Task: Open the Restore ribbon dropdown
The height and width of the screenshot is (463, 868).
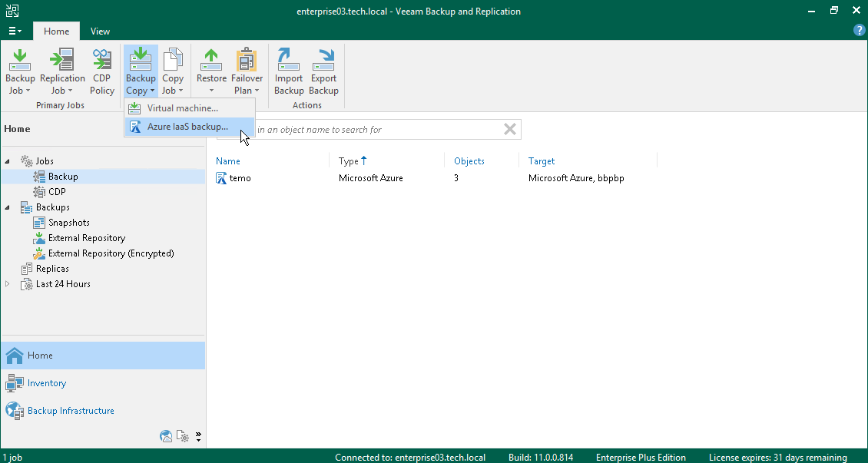Action: pyautogui.click(x=211, y=71)
